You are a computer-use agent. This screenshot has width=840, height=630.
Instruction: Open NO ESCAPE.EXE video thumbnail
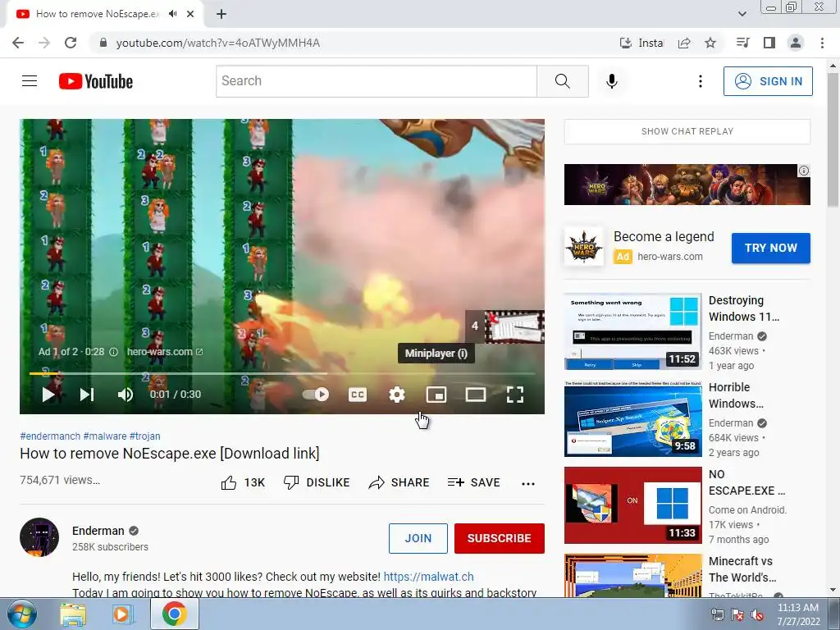[632, 505]
